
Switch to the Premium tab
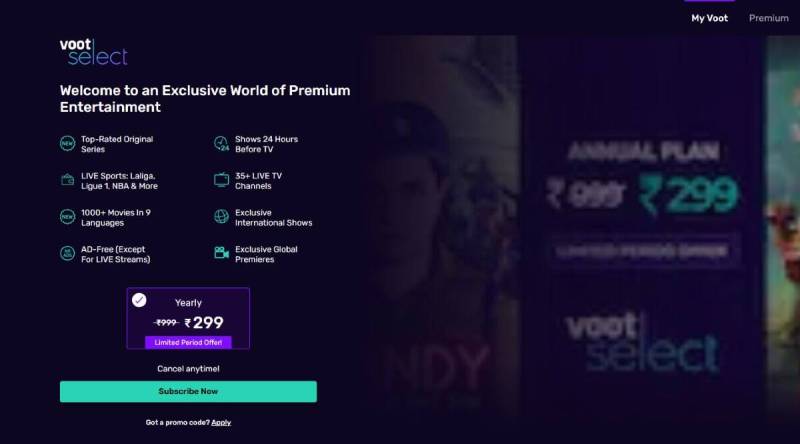point(768,18)
